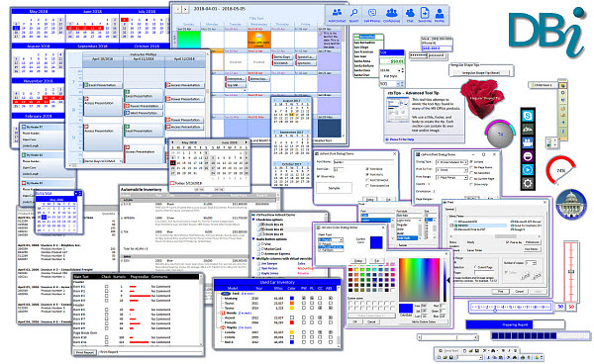
Task: Select Santa Barbara in the city list
Action: (x=364, y=66)
